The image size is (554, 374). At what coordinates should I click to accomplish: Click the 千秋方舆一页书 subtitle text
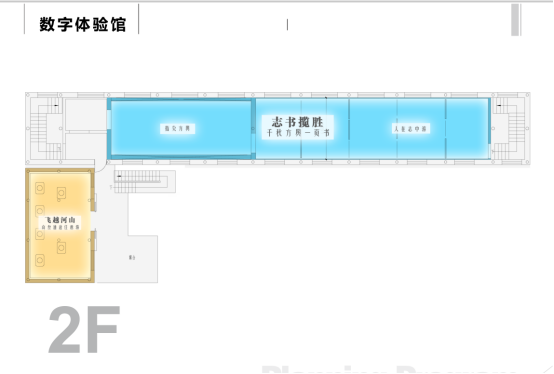[x=298, y=133]
